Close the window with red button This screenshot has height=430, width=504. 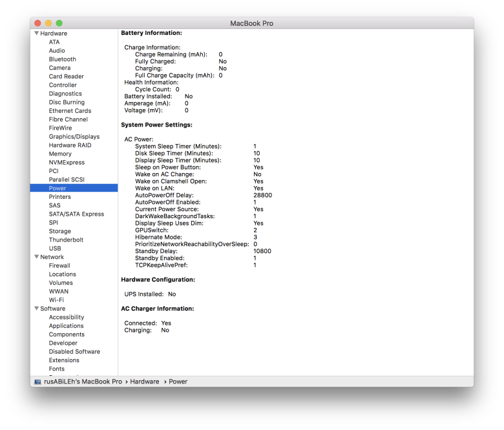tap(37, 23)
